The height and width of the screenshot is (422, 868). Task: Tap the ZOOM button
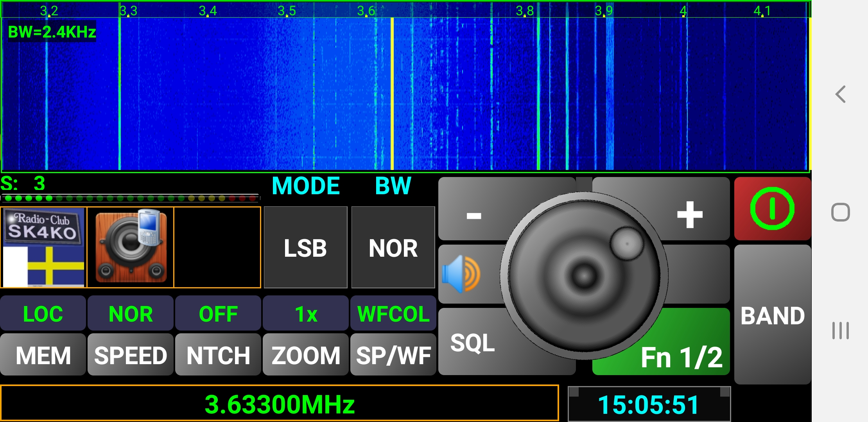(x=305, y=355)
